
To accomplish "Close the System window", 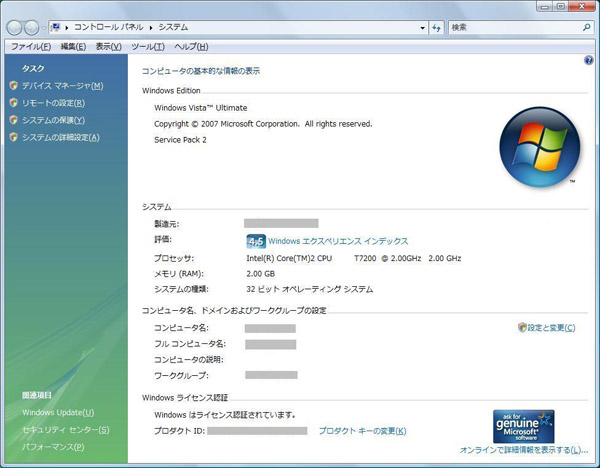I will coord(582,6).
